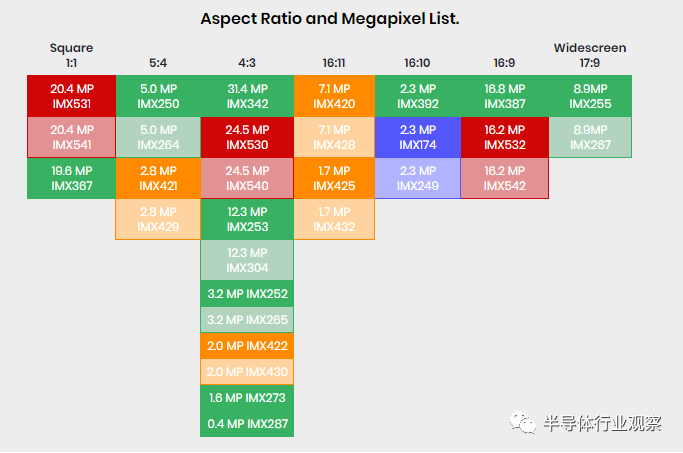This screenshot has width=683, height=453.
Task: Select the red 20.4 MP IMX531 cell
Action: [71, 96]
